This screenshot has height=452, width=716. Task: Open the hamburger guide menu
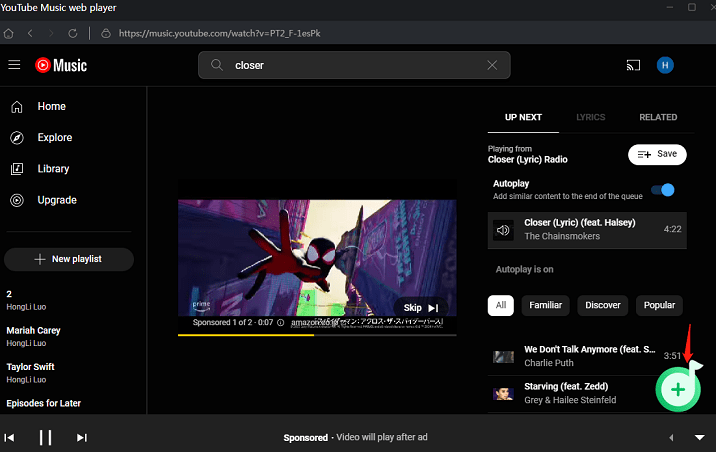tap(14, 65)
